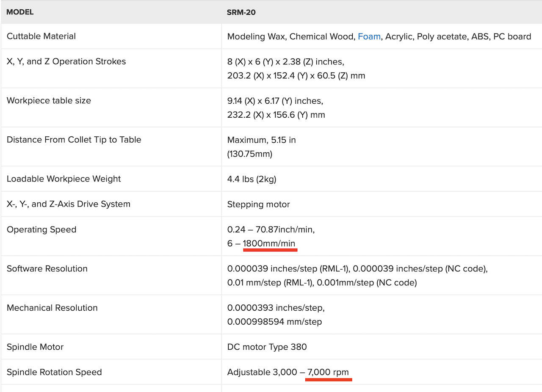Click 'X, Y, and Z Operation Strokes' label
Viewport: 542px width, 392px height.
(66, 61)
